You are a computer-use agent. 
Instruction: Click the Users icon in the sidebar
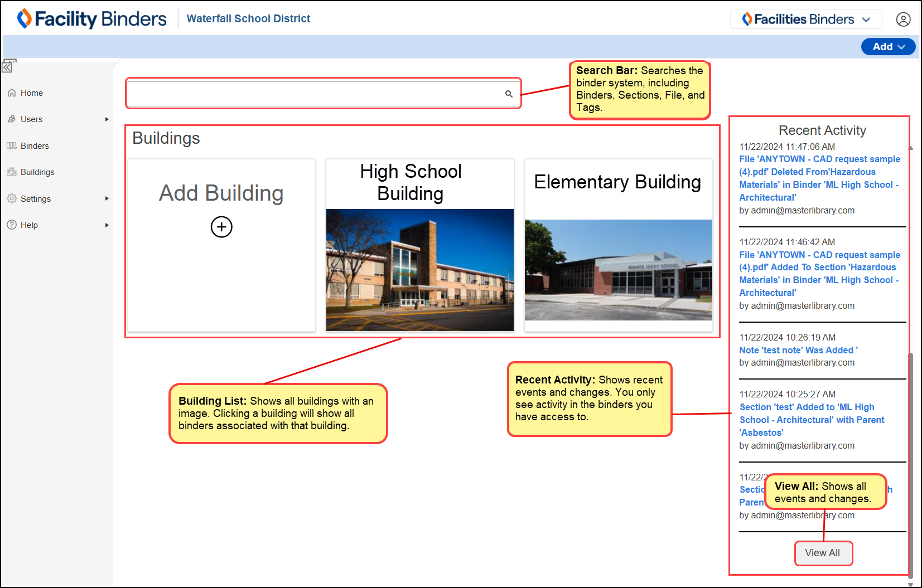pos(12,119)
